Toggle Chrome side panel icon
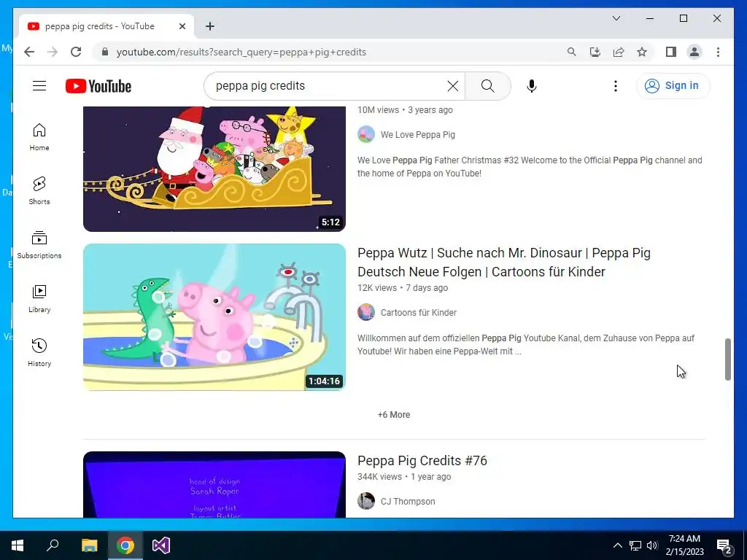Viewport: 747px width, 560px height. click(671, 52)
